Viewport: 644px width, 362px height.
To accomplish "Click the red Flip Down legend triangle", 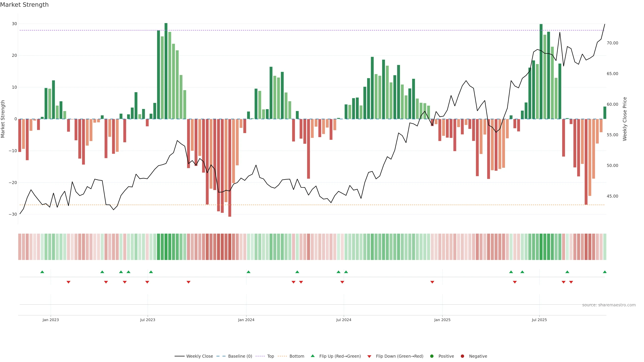I will (x=369, y=356).
